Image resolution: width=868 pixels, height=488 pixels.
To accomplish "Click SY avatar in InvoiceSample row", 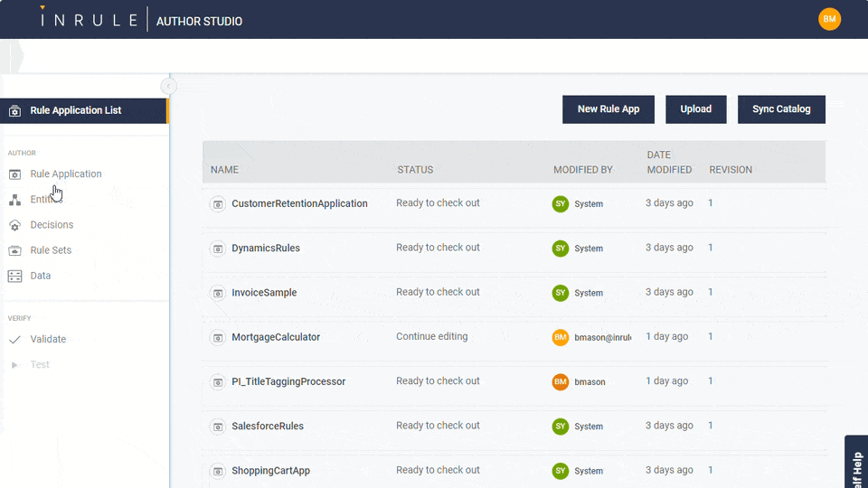I will pos(561,293).
